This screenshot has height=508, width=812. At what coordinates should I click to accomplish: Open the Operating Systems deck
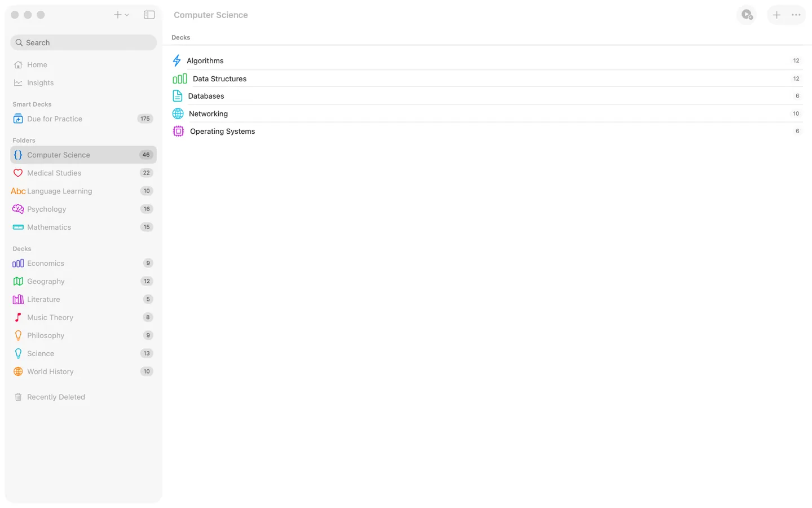click(x=487, y=131)
